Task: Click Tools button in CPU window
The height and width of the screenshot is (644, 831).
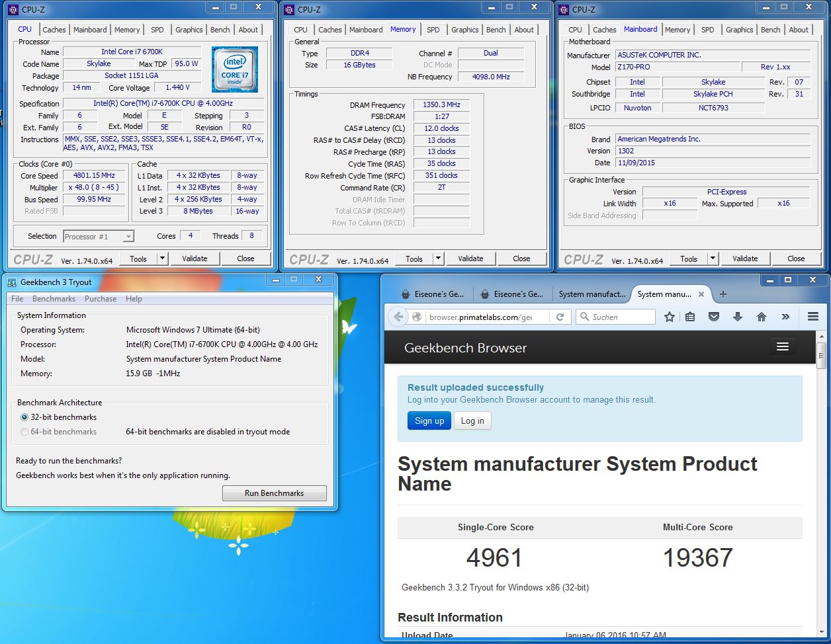Action: (138, 259)
